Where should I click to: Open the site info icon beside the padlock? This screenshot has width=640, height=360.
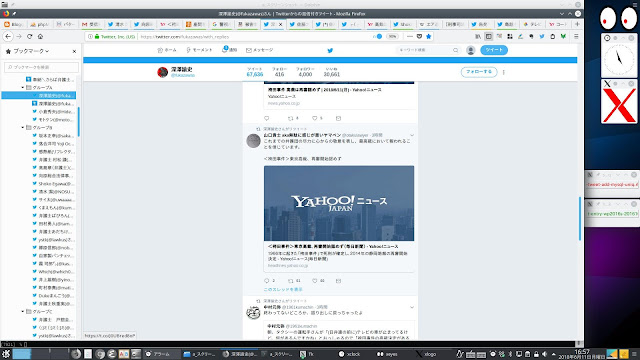click(x=90, y=36)
